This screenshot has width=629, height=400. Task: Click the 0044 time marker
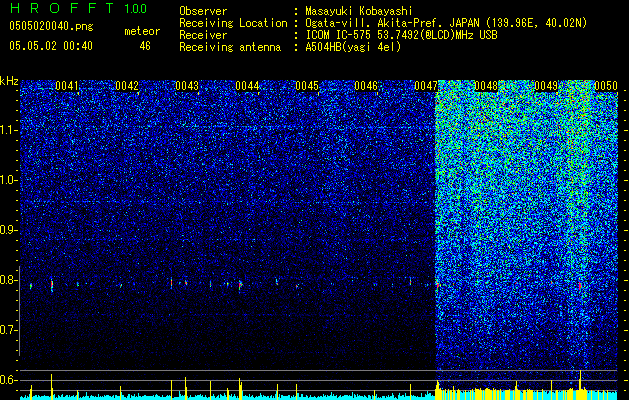247,86
